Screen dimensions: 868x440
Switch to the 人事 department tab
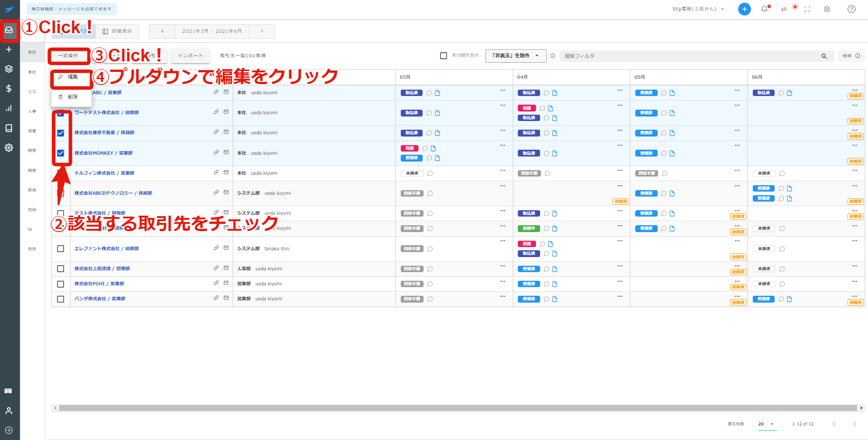tap(32, 111)
